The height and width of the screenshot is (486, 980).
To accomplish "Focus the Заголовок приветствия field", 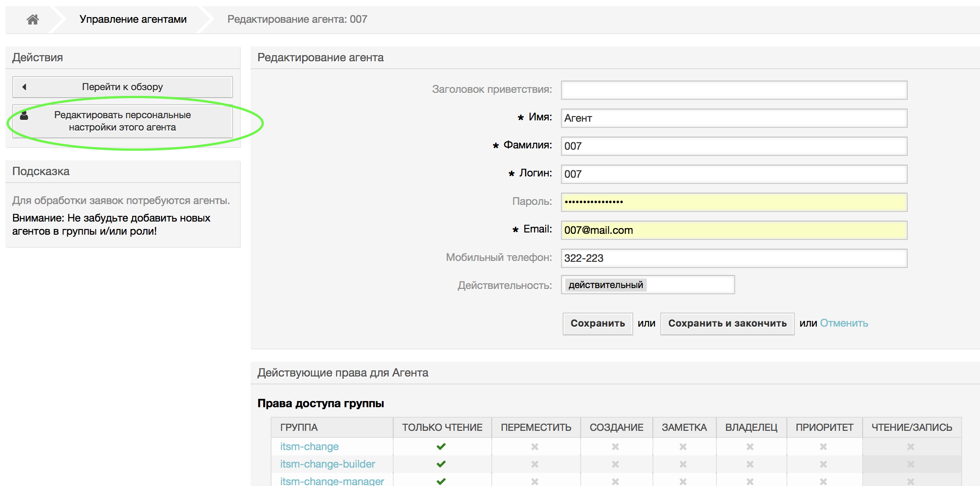I will [x=734, y=90].
